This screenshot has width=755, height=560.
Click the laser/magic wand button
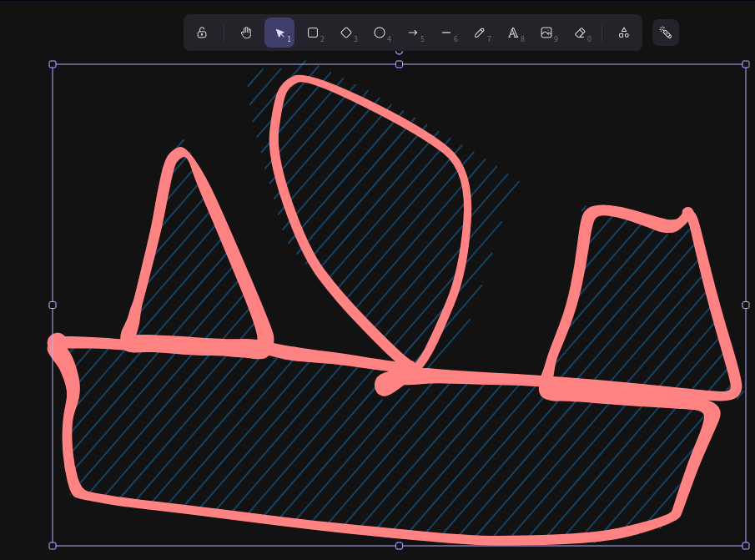coord(666,33)
